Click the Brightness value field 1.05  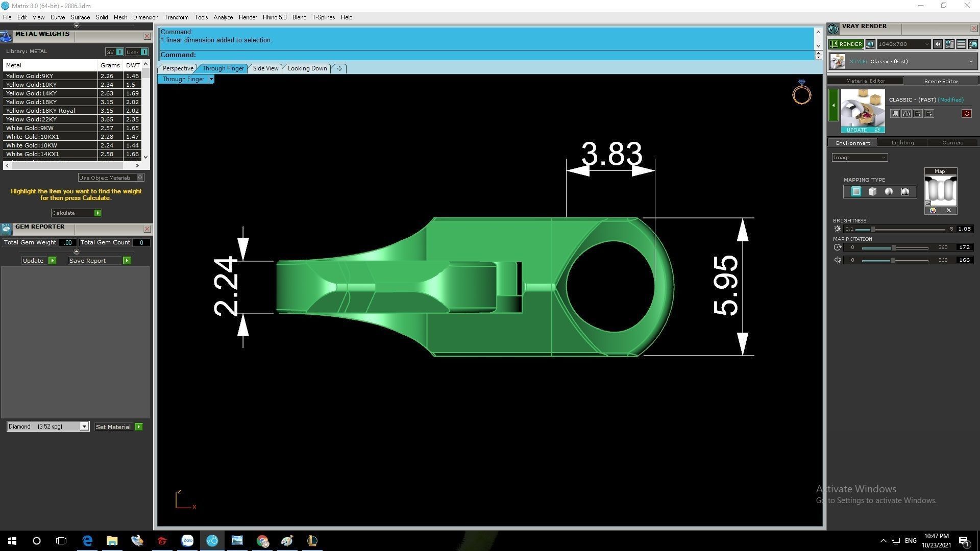pos(964,229)
